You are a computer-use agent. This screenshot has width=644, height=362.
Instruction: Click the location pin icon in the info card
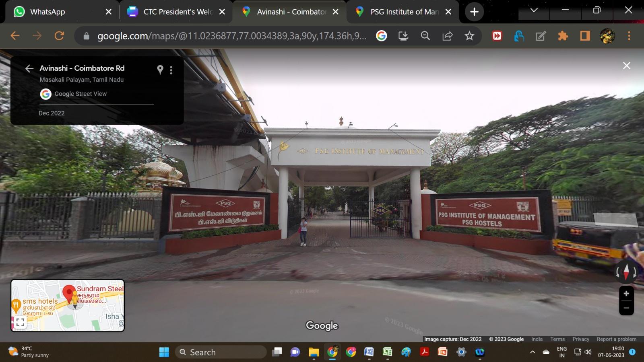160,70
